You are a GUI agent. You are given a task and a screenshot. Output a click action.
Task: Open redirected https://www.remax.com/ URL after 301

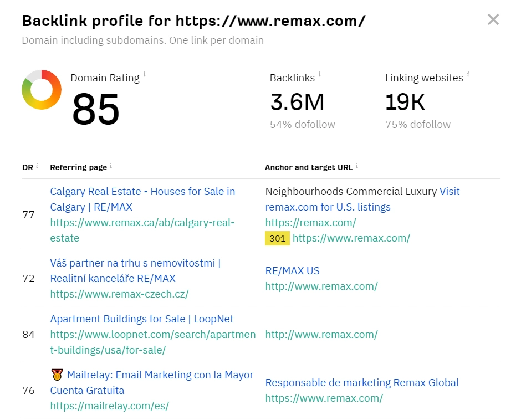[351, 238]
